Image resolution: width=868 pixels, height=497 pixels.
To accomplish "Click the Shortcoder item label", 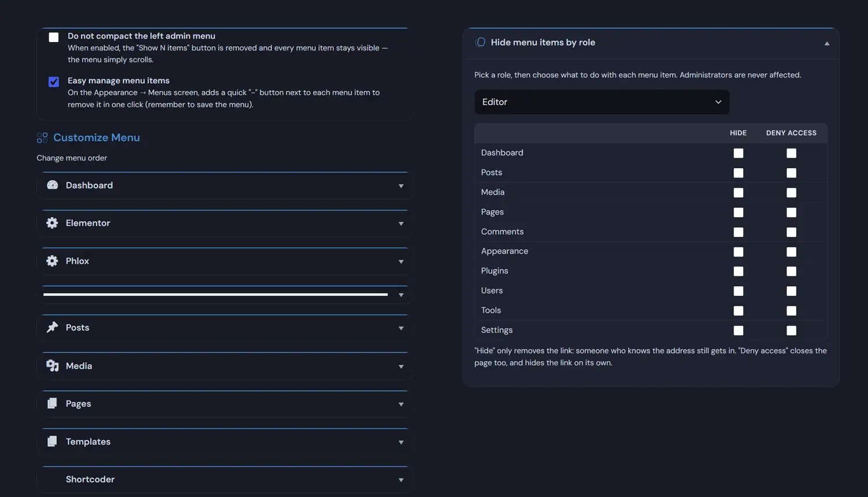I will pos(90,479).
